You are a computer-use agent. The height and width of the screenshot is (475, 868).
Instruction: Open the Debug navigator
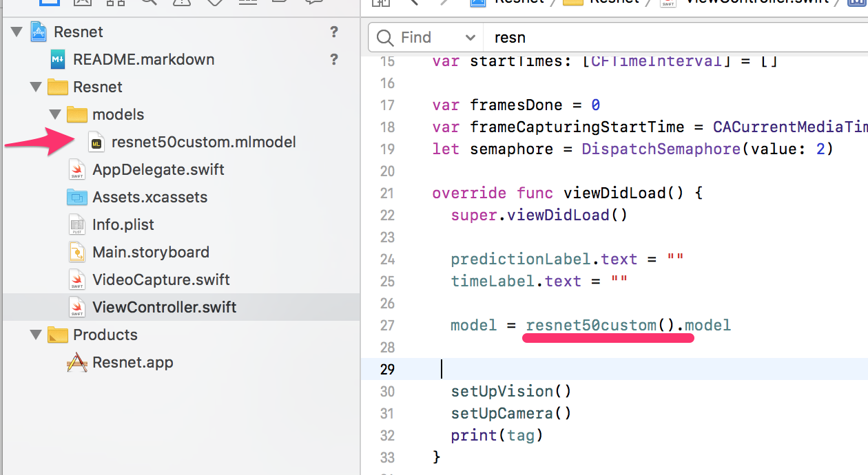click(247, 3)
